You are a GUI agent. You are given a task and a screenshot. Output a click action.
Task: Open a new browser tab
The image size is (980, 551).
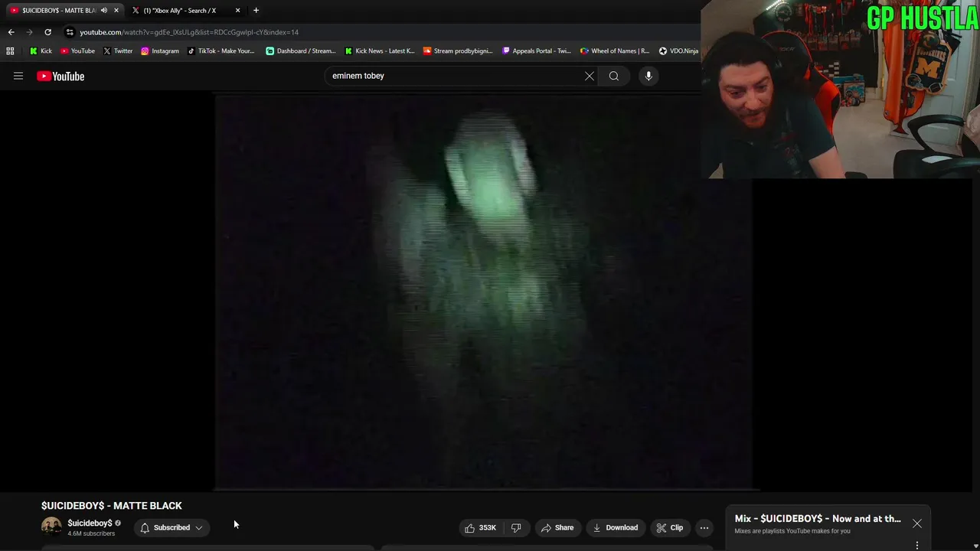point(256,11)
